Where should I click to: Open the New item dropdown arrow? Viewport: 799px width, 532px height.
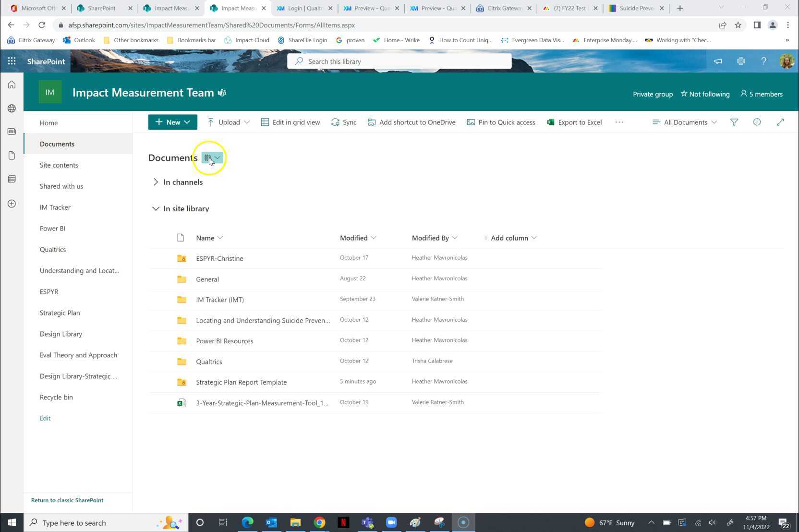coord(187,122)
